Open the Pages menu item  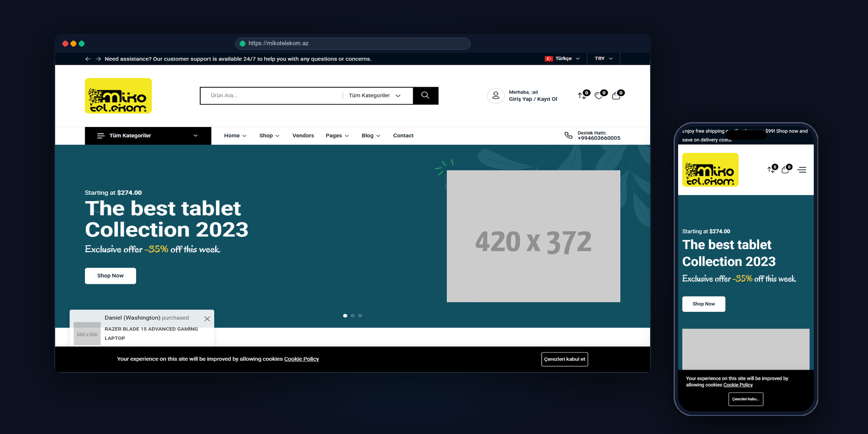click(337, 136)
